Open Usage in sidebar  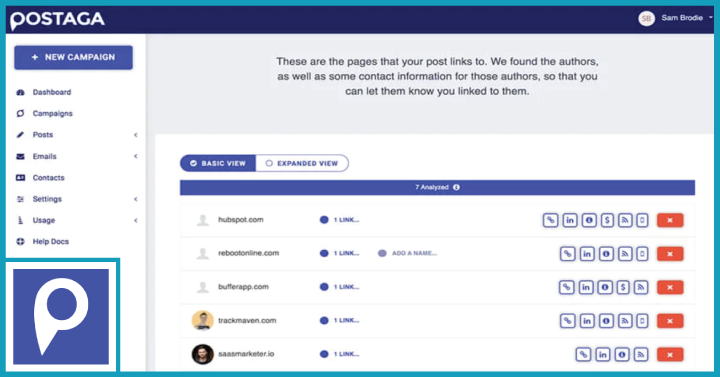click(44, 220)
